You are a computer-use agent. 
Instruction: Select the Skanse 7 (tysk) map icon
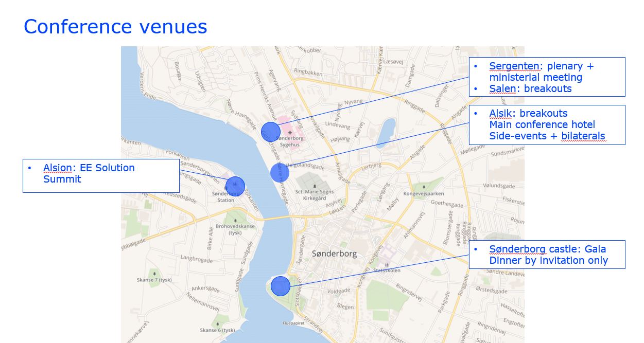point(154,273)
